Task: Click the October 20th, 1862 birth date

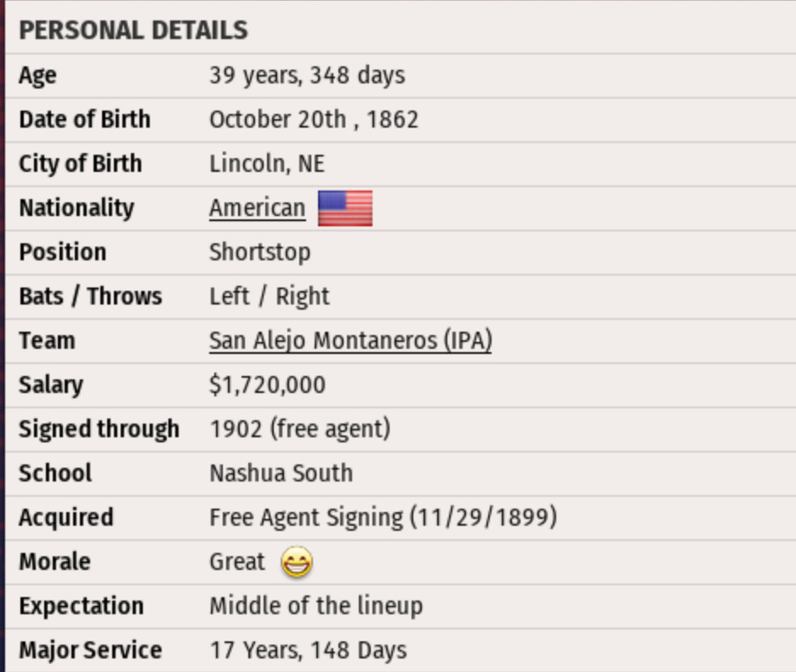Action: tap(314, 120)
